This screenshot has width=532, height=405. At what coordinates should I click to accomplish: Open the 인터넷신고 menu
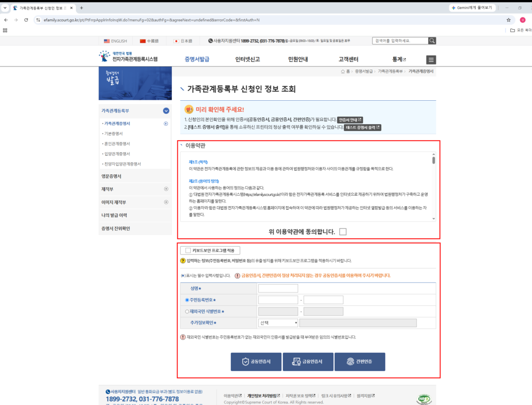[x=248, y=59]
